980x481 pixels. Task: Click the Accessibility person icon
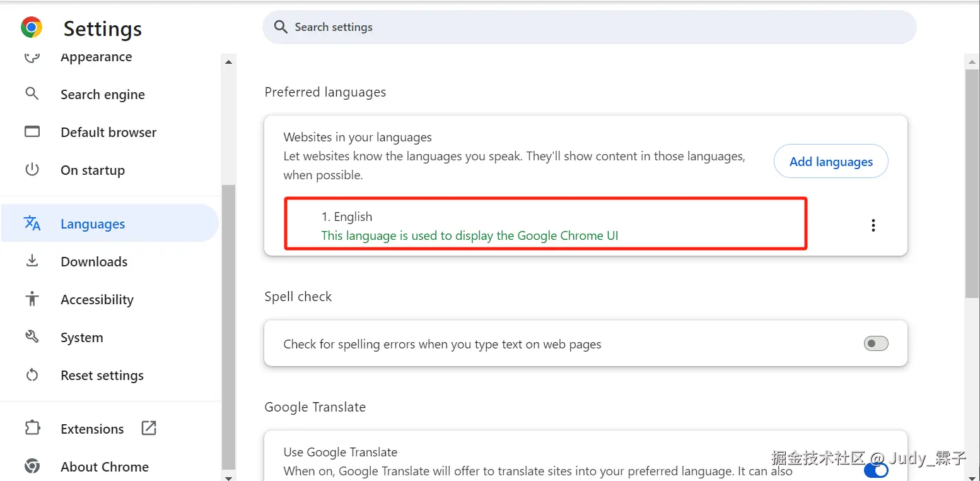tap(32, 299)
